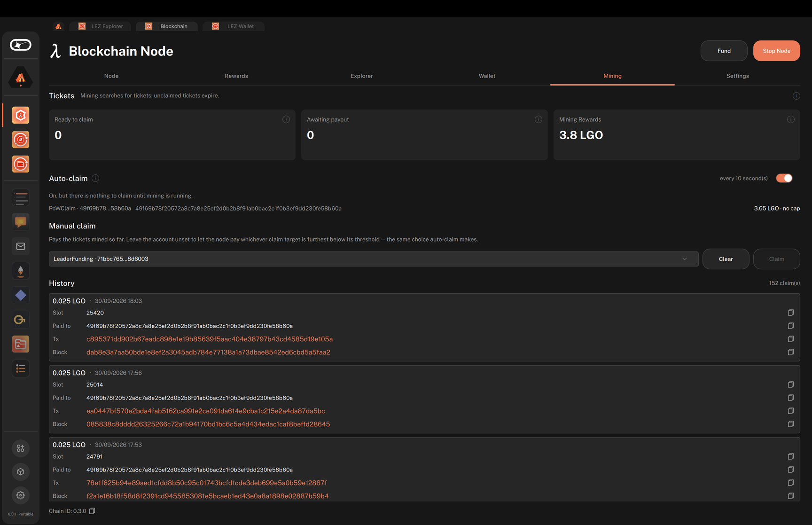Open the compass explorer sidebar icon

(x=21, y=140)
